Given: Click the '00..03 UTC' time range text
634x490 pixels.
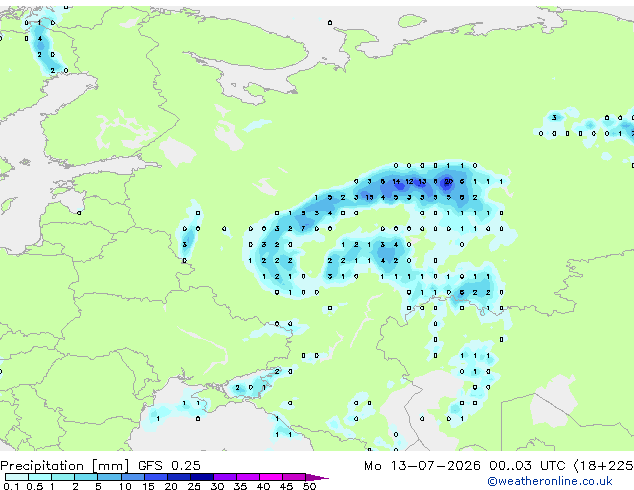Looking at the screenshot, I should point(527,466).
